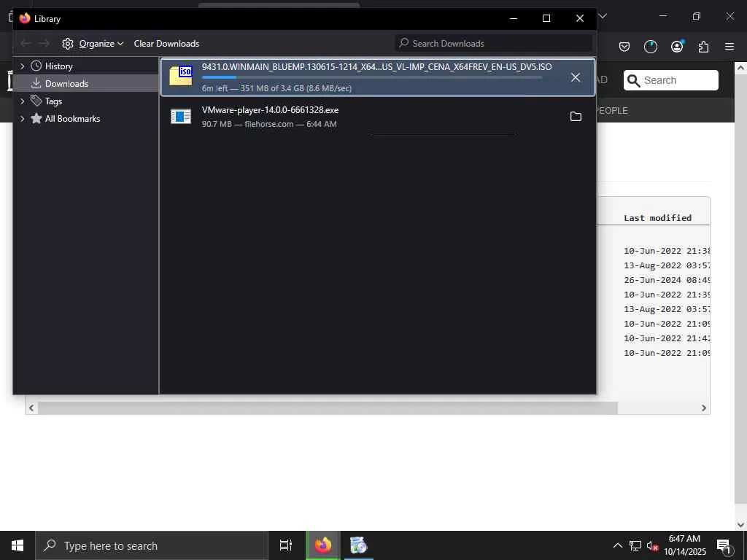Open Firefox Pocket save icon
The height and width of the screenshot is (560, 747).
coord(624,47)
